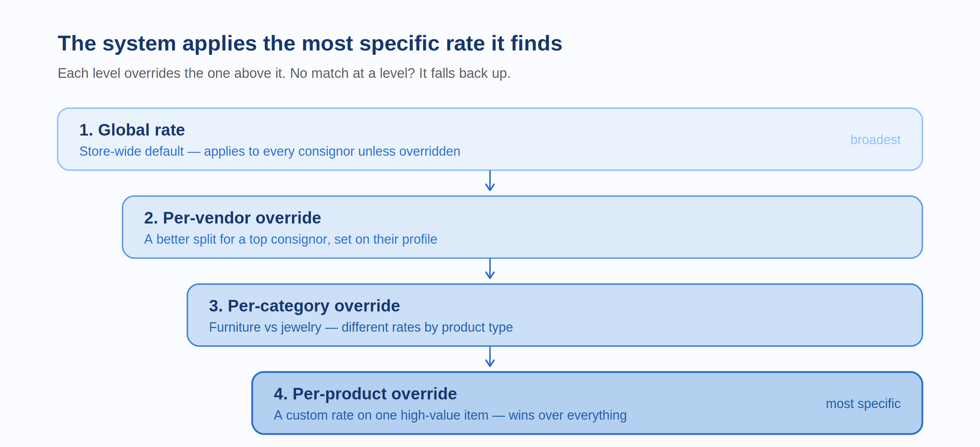
Task: Select the '3. Per-category override' heading
Action: (304, 306)
